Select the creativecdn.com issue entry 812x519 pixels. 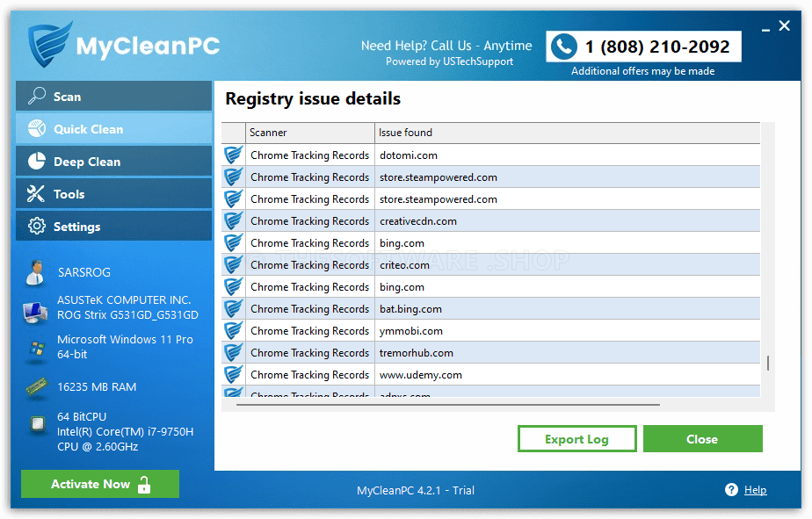click(x=491, y=220)
